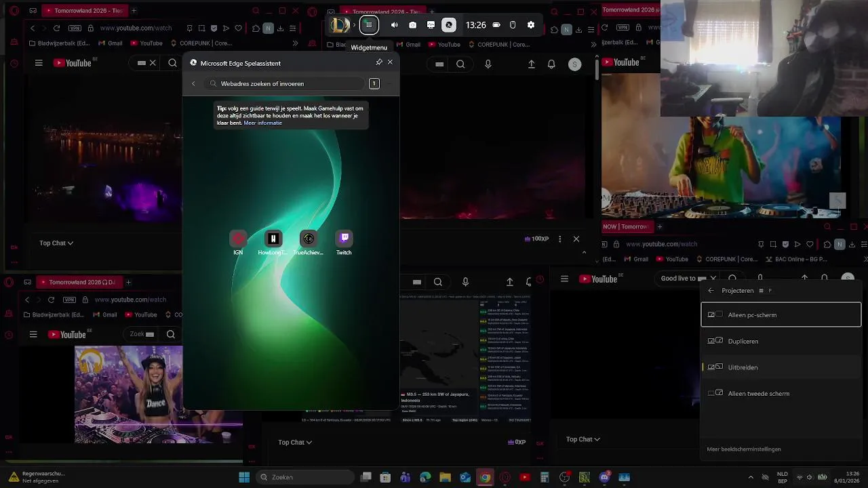The width and height of the screenshot is (868, 488).
Task: Expand the chevron beside the League icon
Action: tap(354, 25)
